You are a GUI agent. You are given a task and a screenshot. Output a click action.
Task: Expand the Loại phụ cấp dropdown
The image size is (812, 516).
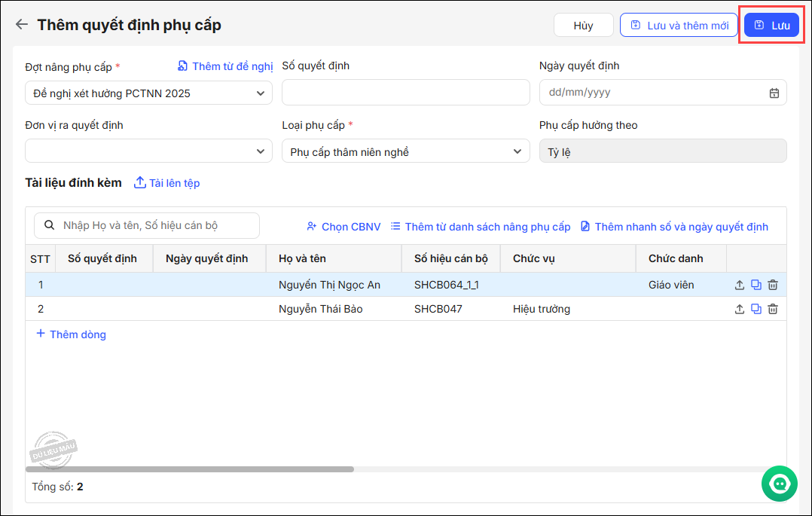pyautogui.click(x=517, y=151)
